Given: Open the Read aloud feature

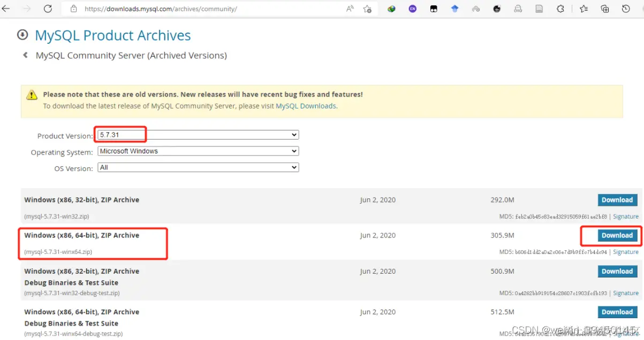Looking at the screenshot, I should click(x=350, y=9).
